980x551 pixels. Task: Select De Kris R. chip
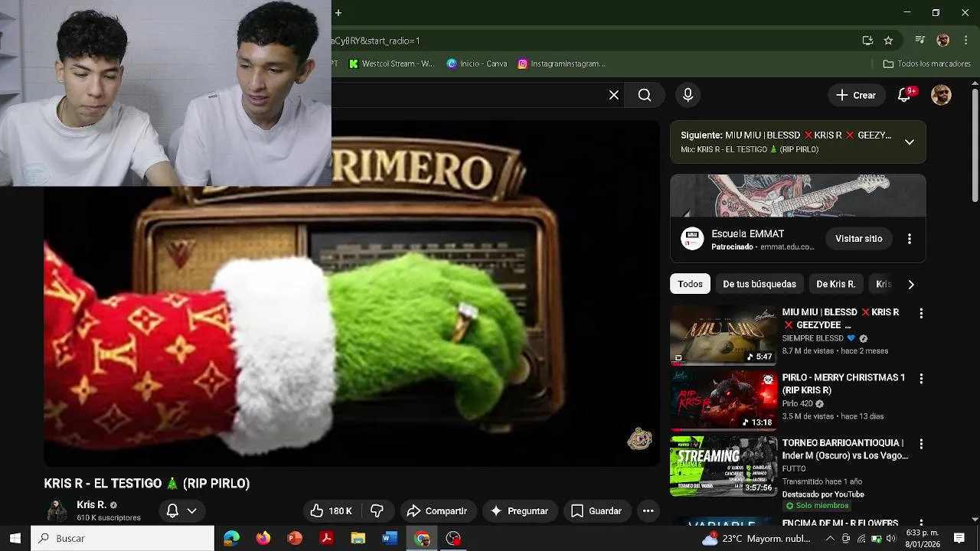[835, 284]
